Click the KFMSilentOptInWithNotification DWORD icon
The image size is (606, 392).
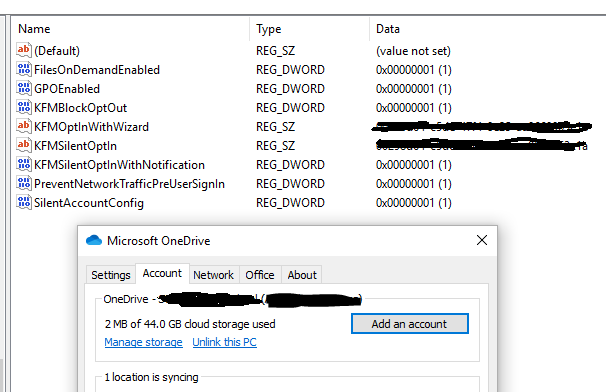point(24,164)
